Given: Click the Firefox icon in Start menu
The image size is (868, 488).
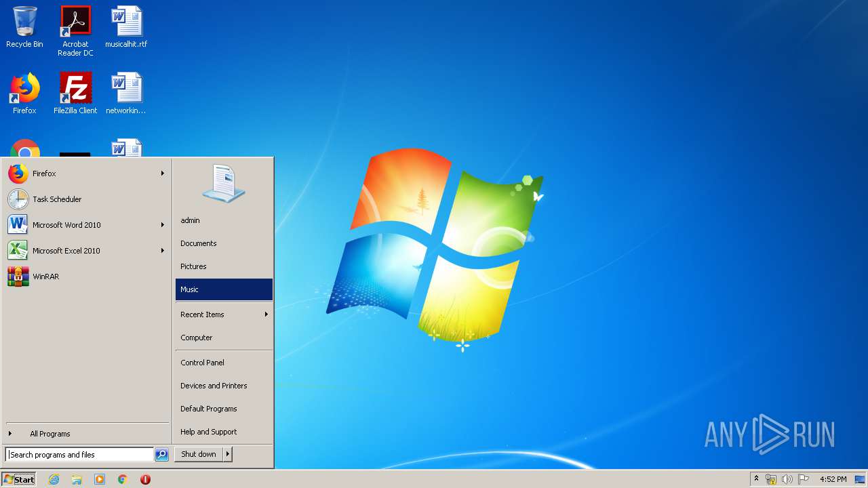Looking at the screenshot, I should point(18,174).
